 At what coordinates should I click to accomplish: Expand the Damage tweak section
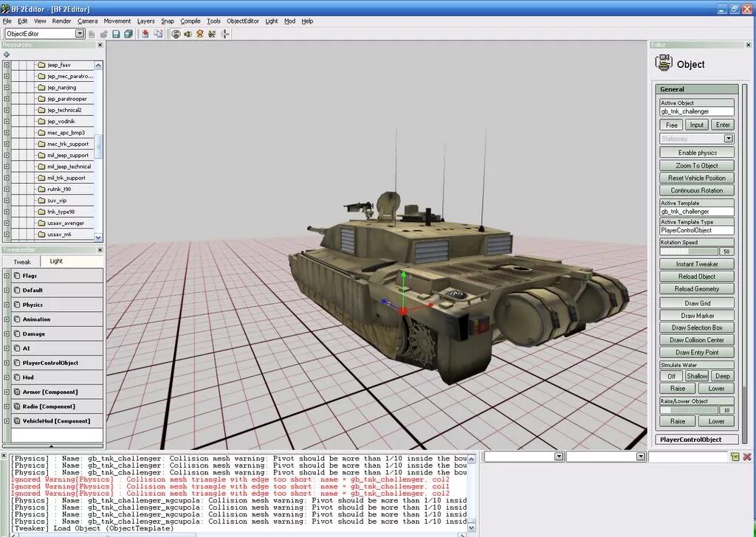click(7, 333)
